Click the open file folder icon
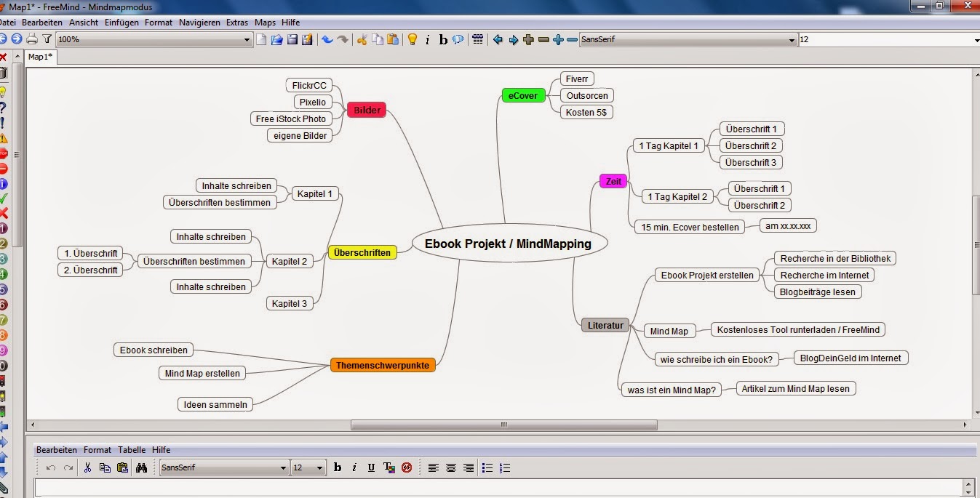Screen dimensions: 980x498 tap(276, 39)
